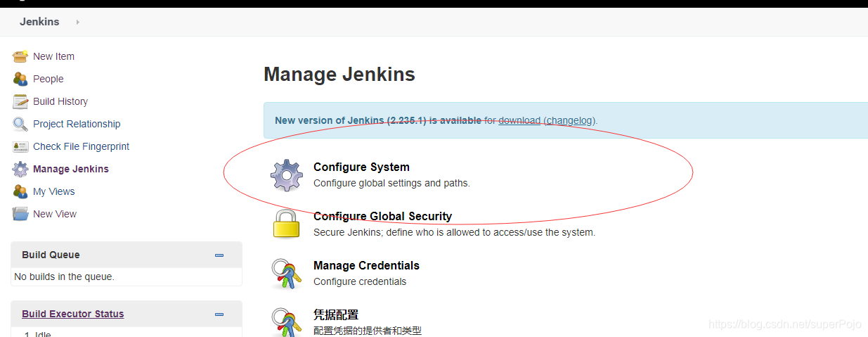Expand the Jenkins breadcrumb arrow menu
This screenshot has height=337, width=868.
click(77, 22)
